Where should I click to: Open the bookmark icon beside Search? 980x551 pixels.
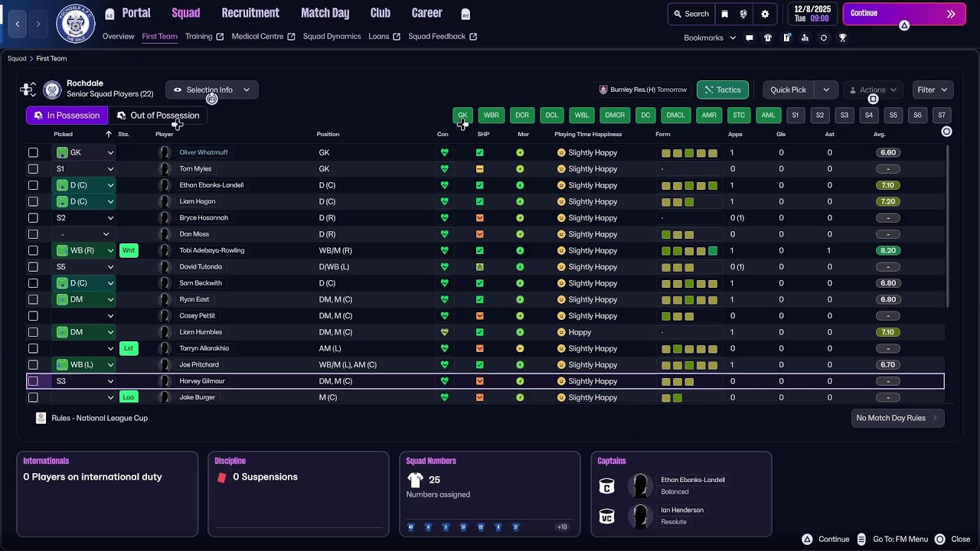724,14
